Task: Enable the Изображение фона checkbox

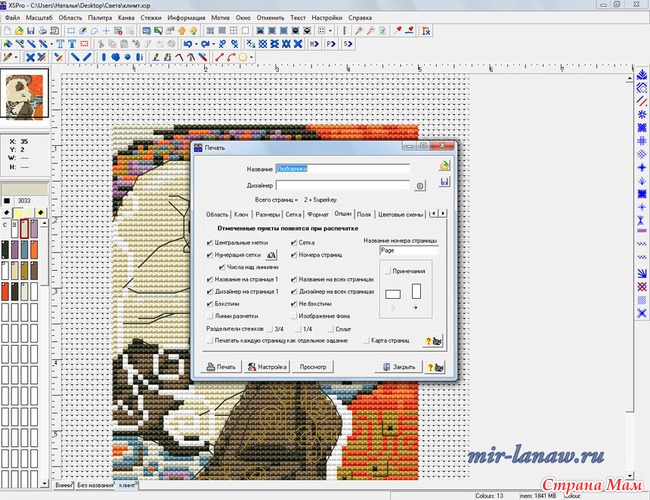Action: click(291, 315)
